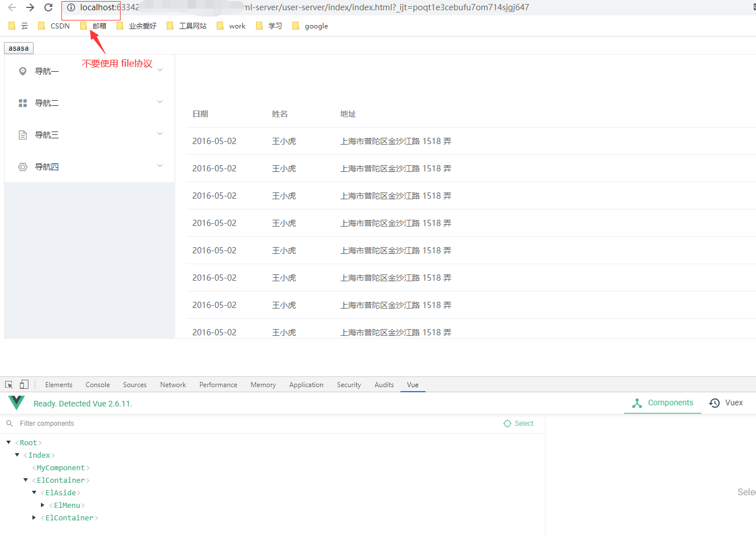Switch to the Network tab
Screen dimensions: 756x538
tap(173, 385)
